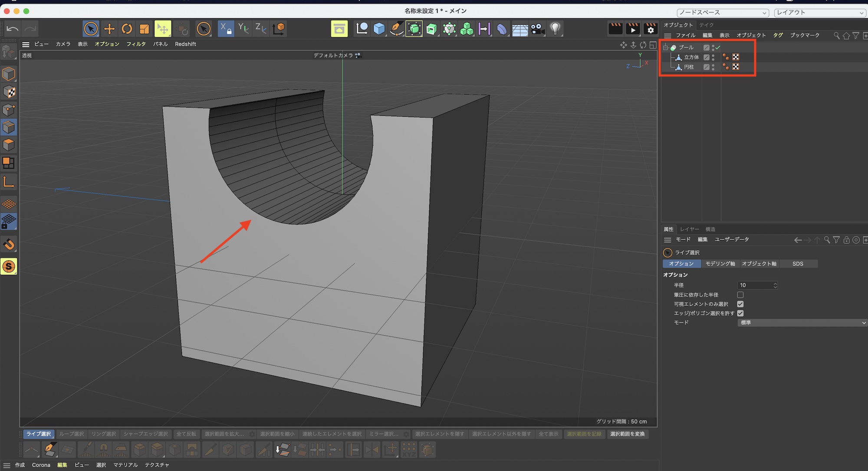
Task: Activate the Move tool
Action: 109,28
